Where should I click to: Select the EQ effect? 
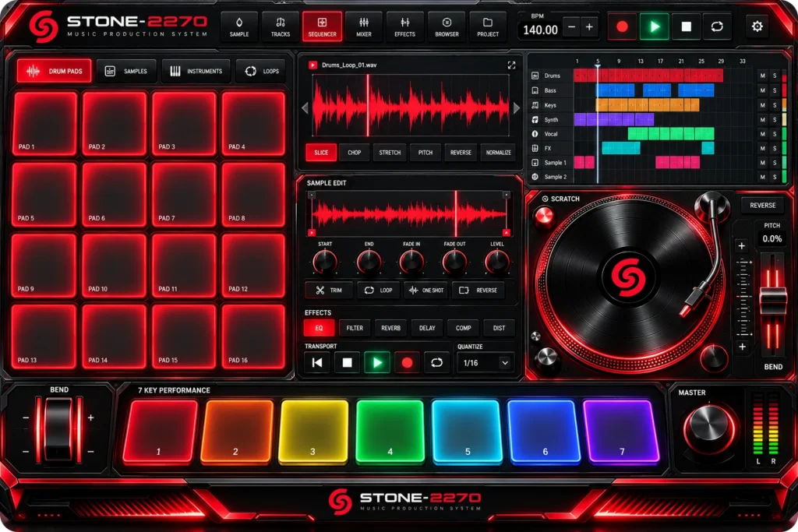point(319,328)
